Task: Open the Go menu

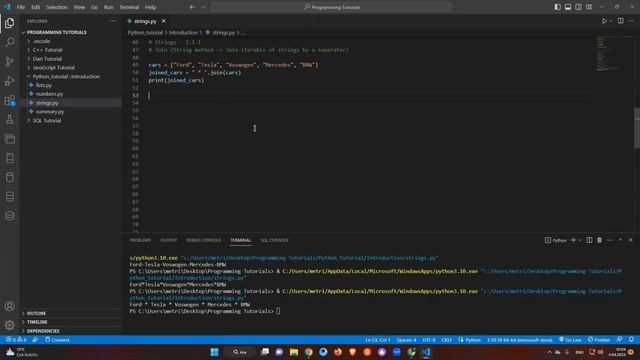Action: pos(94,7)
